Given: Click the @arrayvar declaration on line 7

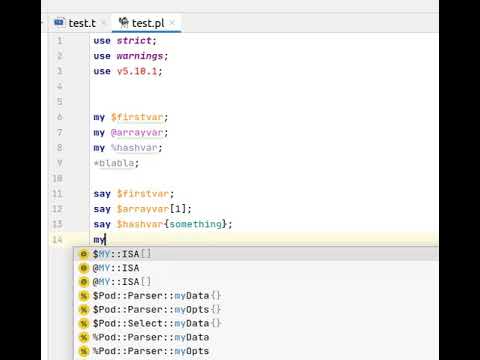Looking at the screenshot, I should [137, 133].
